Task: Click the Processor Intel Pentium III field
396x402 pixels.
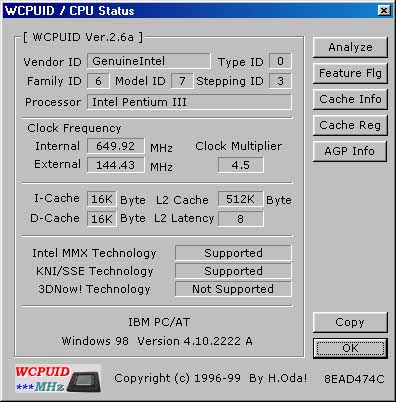Action: coord(189,102)
